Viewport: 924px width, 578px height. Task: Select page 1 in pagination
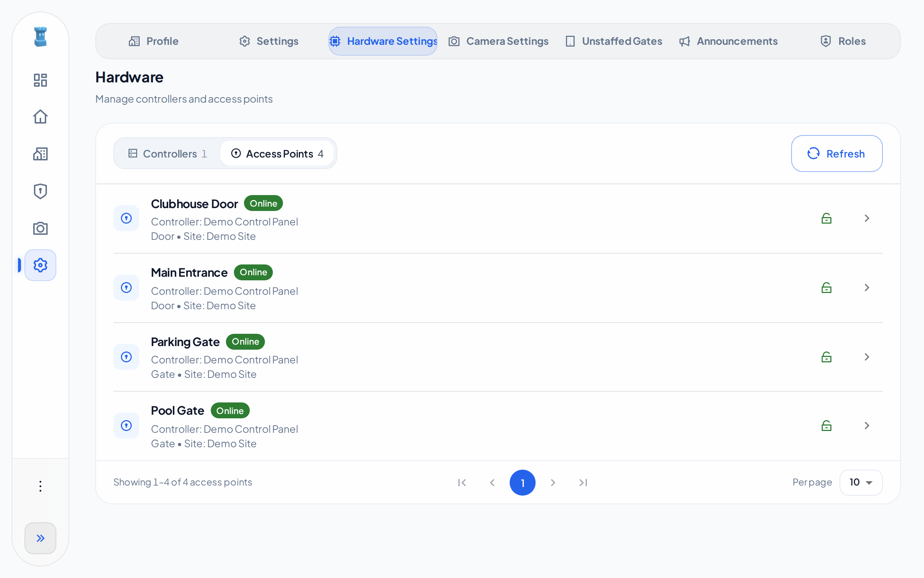(523, 483)
